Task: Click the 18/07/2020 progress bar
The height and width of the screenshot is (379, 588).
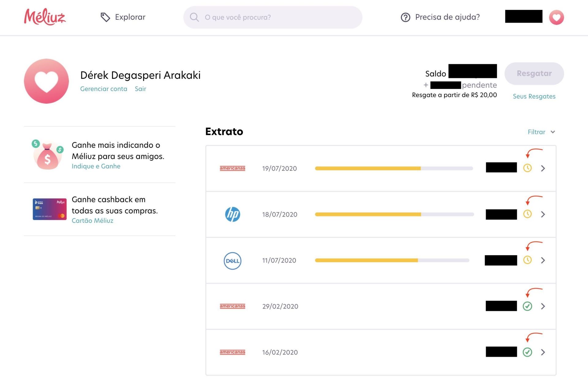Action: point(394,214)
